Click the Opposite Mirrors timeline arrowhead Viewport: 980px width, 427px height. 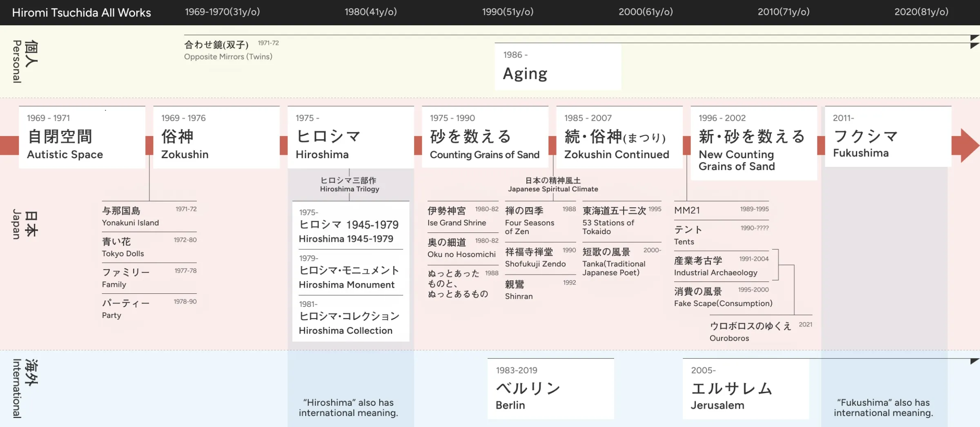pos(975,38)
